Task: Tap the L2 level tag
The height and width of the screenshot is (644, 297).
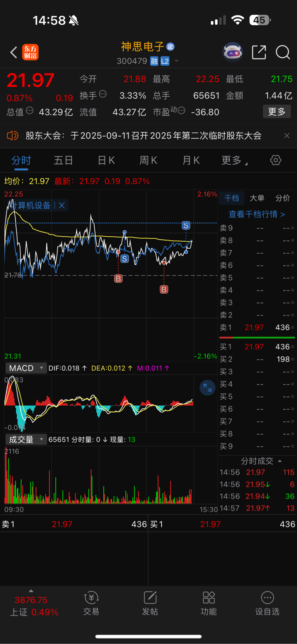Action: (x=165, y=61)
